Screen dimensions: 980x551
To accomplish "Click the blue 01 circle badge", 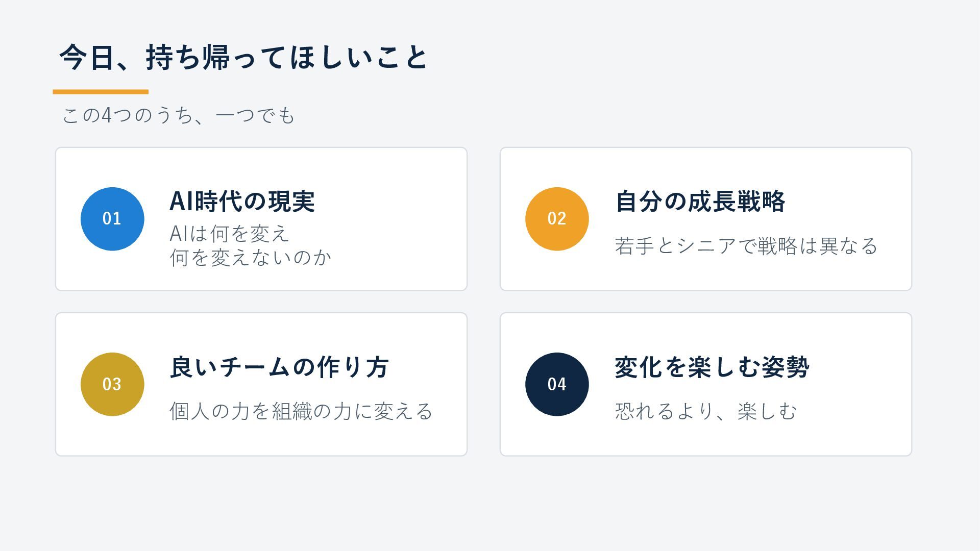I will [x=112, y=219].
